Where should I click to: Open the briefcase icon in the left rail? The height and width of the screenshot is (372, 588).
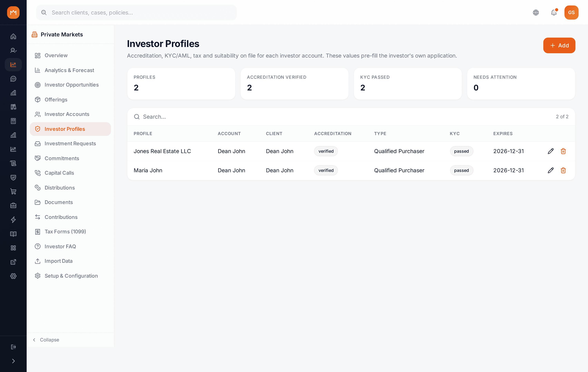point(13,205)
